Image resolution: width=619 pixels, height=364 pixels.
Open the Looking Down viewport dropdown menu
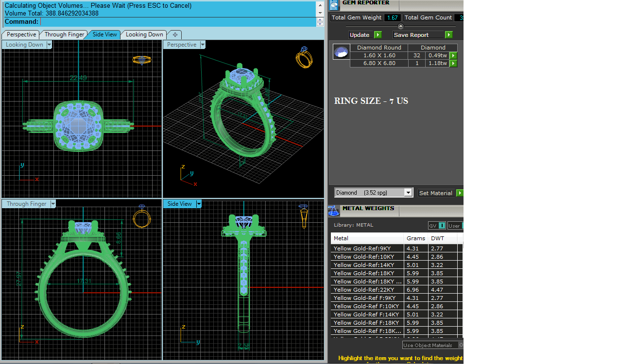[49, 45]
